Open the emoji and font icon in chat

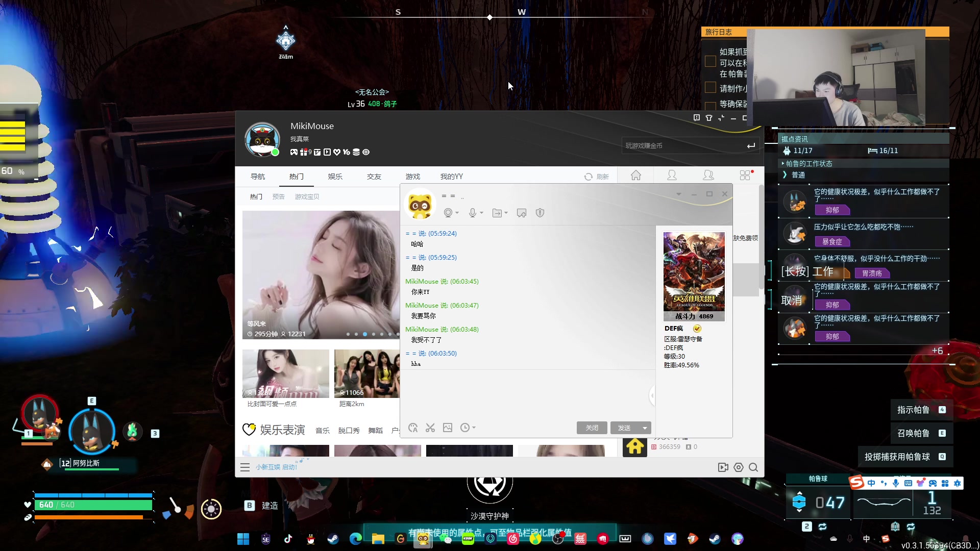pyautogui.click(x=413, y=428)
